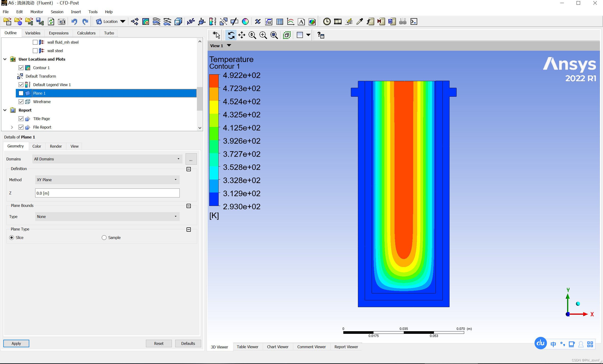This screenshot has width=603, height=364.
Task: Select the Pan viewer tool
Action: [242, 35]
